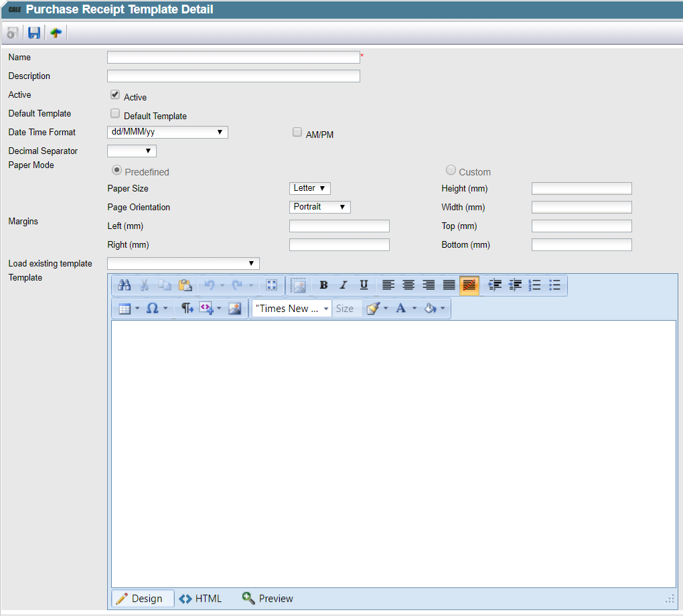Switch to the Design tab
683x616 pixels.
(143, 599)
